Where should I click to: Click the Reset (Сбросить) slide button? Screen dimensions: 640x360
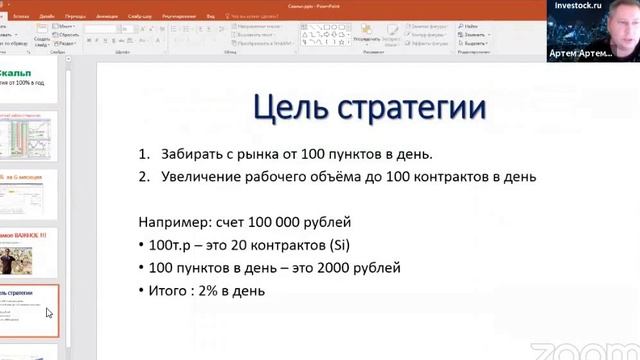[66, 35]
